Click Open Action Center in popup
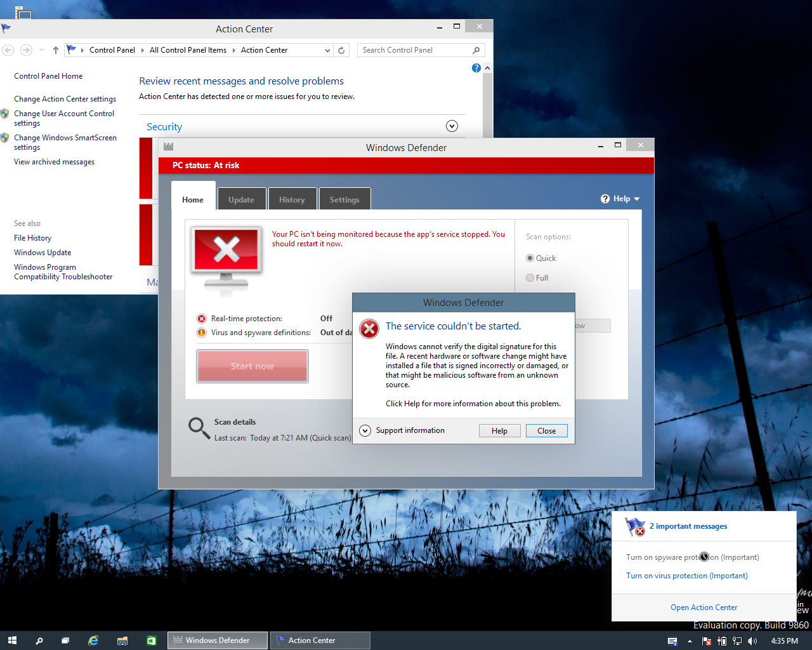812x650 pixels. [704, 607]
